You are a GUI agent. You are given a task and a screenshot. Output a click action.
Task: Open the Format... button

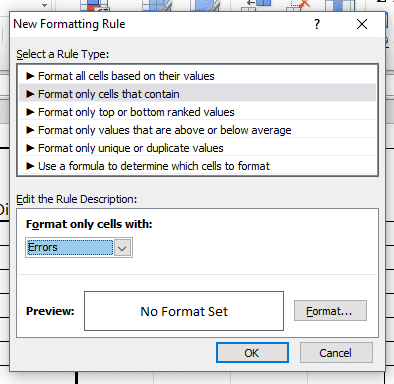click(x=330, y=311)
